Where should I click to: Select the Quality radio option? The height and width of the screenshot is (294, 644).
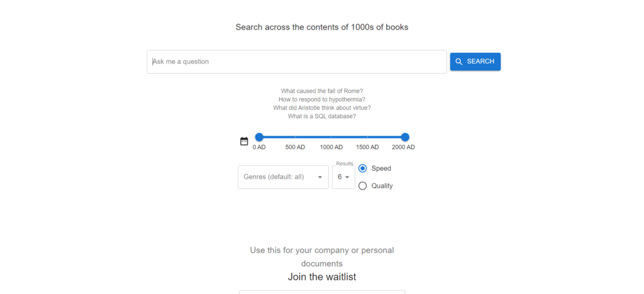pyautogui.click(x=363, y=186)
